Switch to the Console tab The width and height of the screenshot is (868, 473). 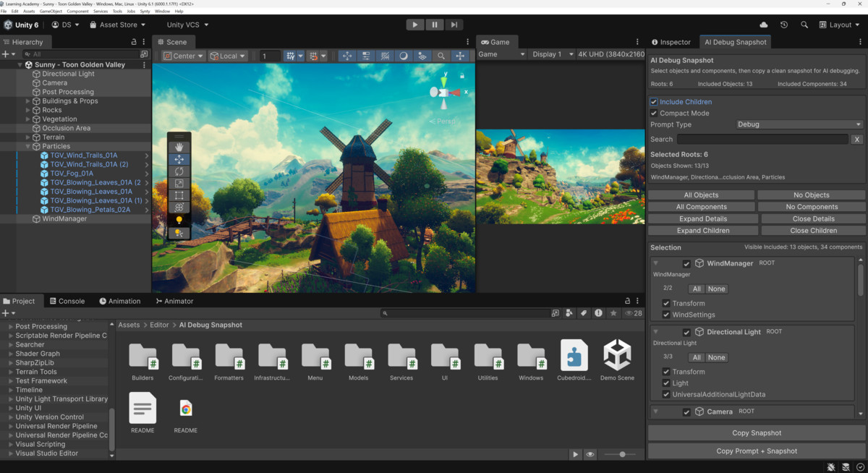pyautogui.click(x=66, y=301)
